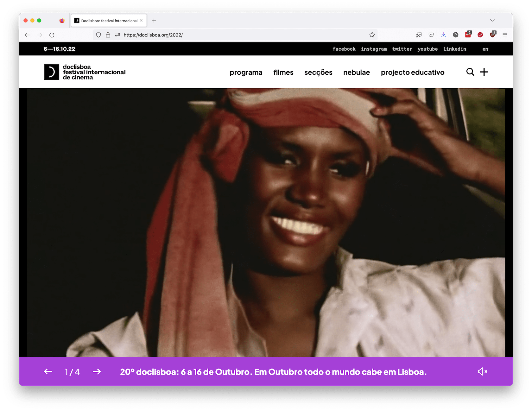Screen dimensions: 532x411
Task: Bookmark this page with the star icon
Action: pyautogui.click(x=372, y=35)
